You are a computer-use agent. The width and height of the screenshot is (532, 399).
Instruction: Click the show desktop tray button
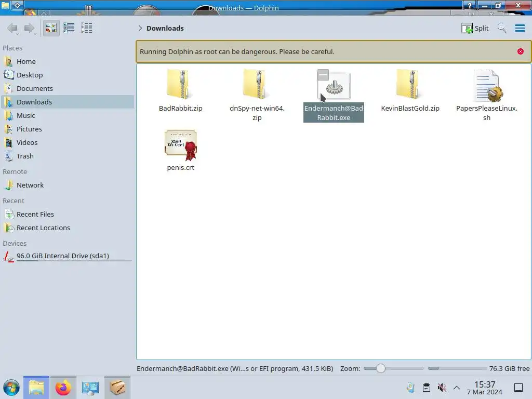518,388
